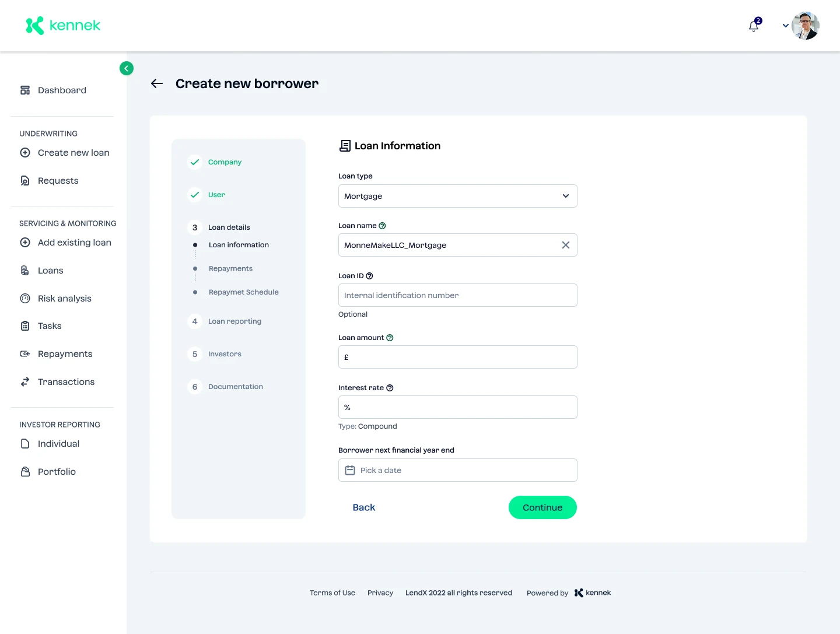Click the Portfolio icon
840x634 pixels.
pos(25,472)
